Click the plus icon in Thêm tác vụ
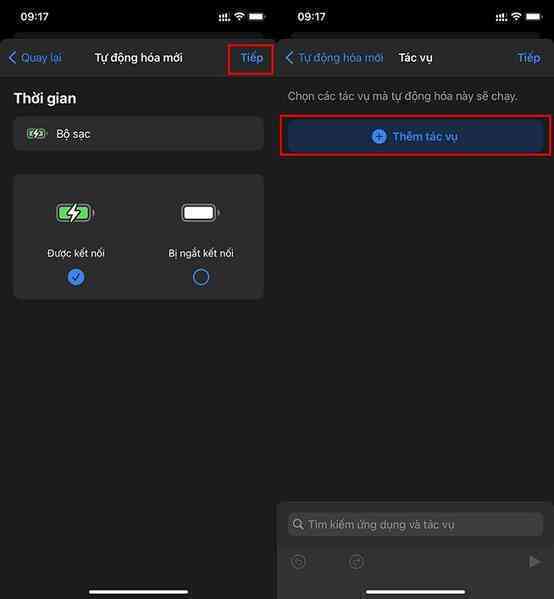Image resolution: width=554 pixels, height=599 pixels. [x=379, y=136]
